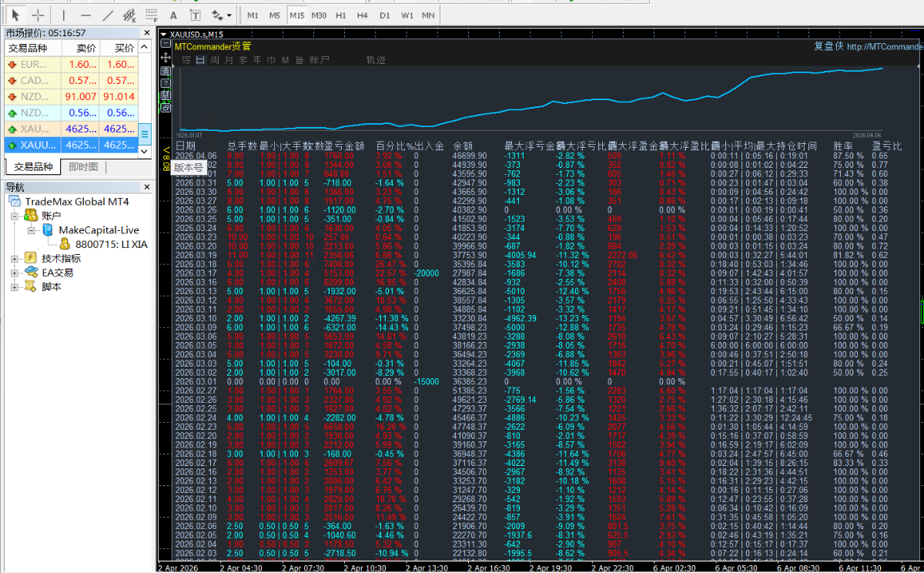Switch to the 即时图 tab
Image resolution: width=924 pixels, height=573 pixels.
coord(82,167)
